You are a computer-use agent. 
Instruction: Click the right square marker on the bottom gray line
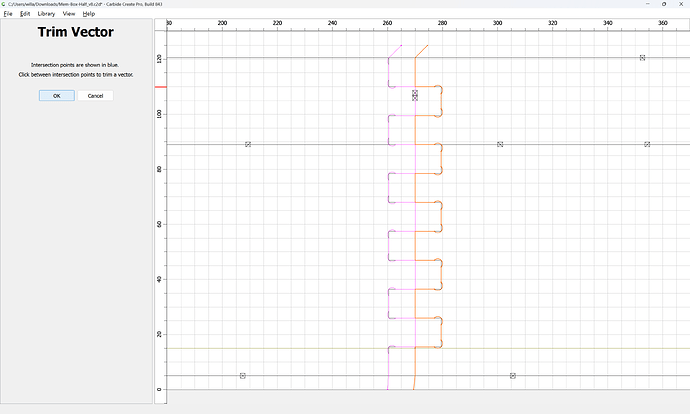tap(513, 376)
